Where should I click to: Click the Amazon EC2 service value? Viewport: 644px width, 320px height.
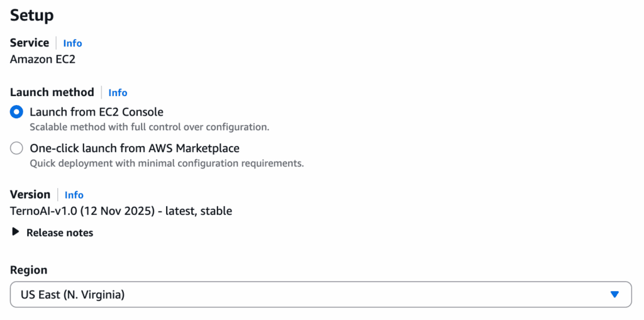coord(43,60)
